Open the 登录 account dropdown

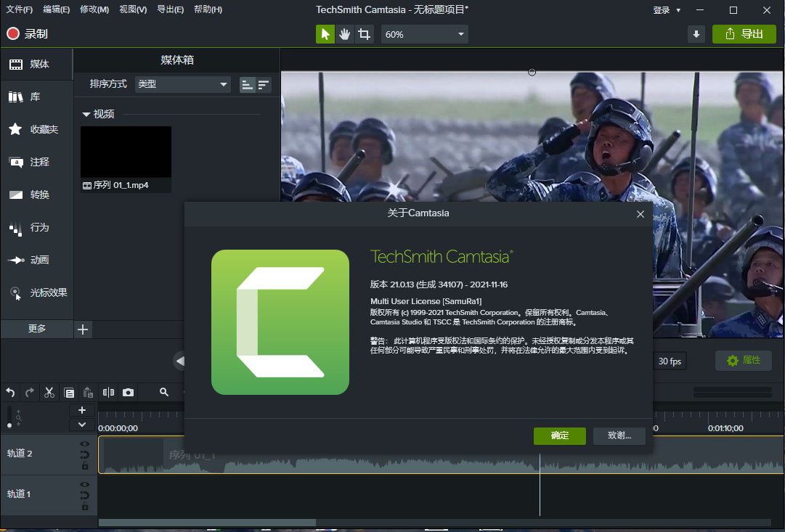(667, 10)
